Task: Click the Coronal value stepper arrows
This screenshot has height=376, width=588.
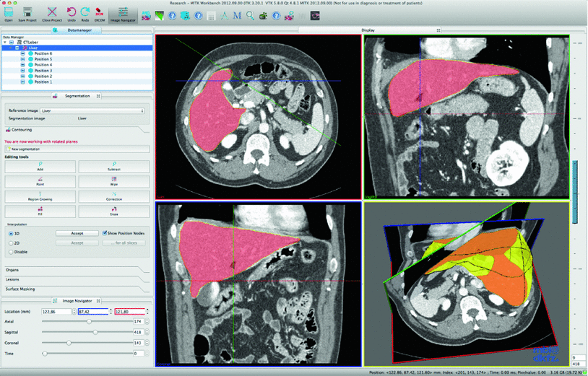Action: pyautogui.click(x=147, y=343)
